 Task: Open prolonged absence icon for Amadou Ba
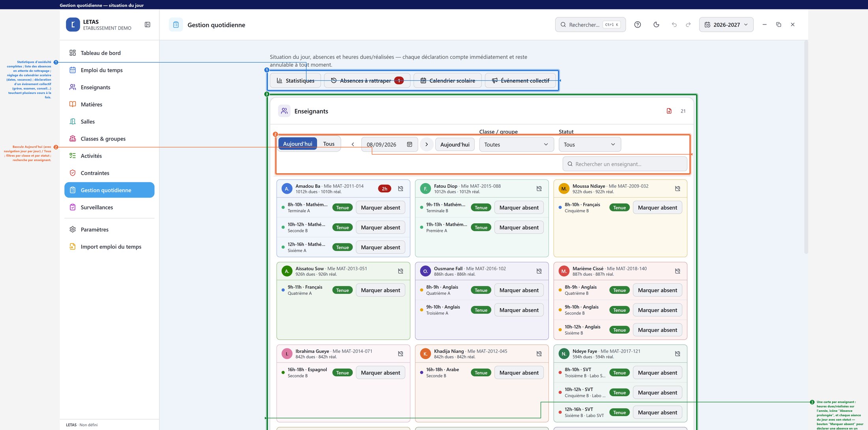(x=400, y=189)
